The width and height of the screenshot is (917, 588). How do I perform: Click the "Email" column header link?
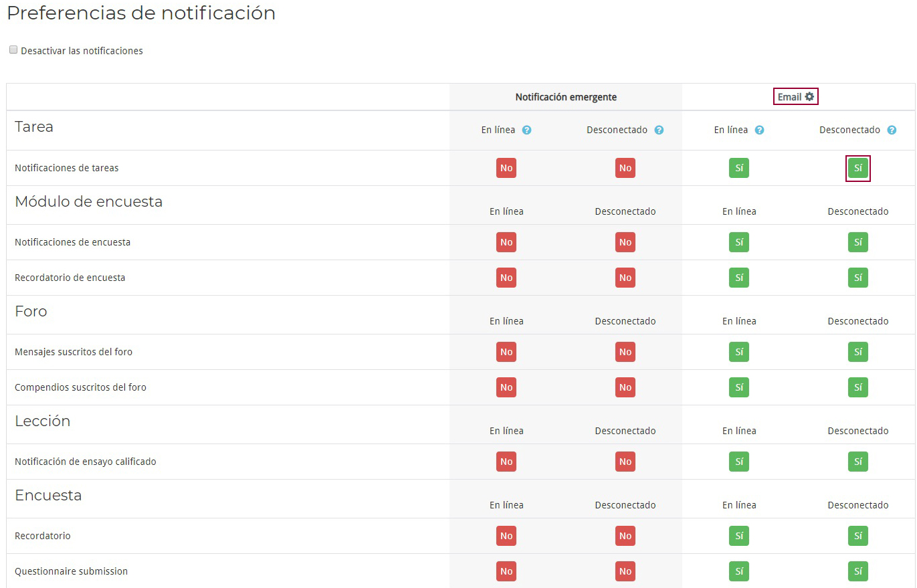(790, 96)
